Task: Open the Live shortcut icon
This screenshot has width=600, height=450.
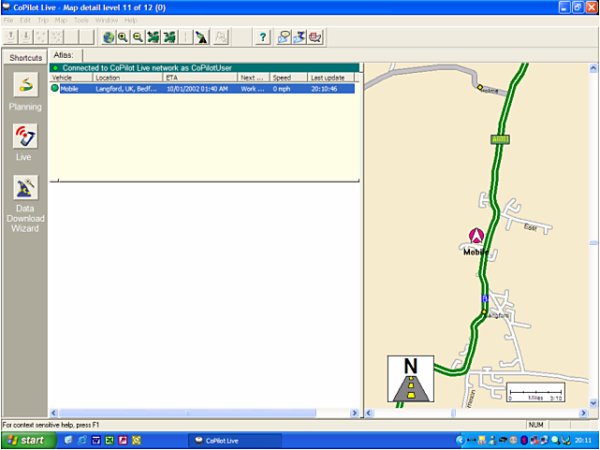Action: click(25, 136)
